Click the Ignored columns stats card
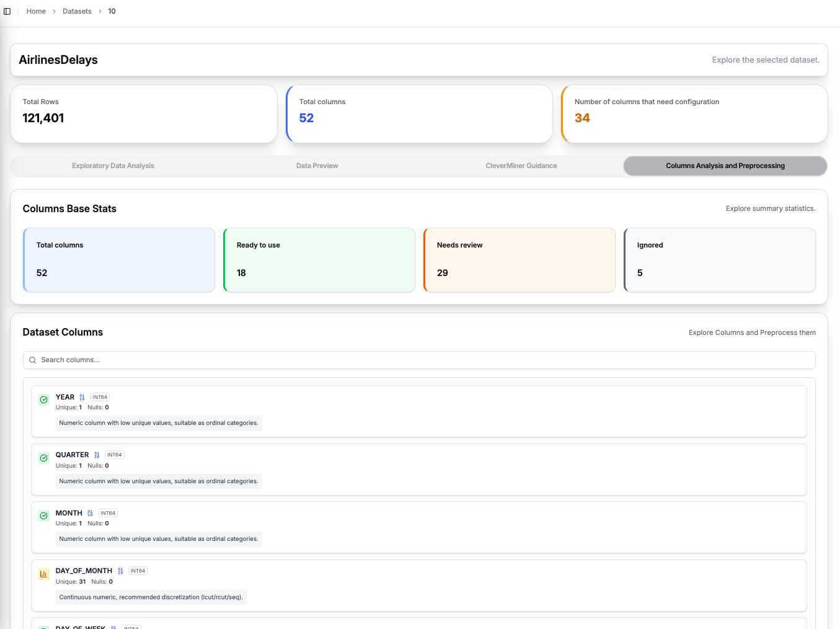Screen dimensions: 840x629 720,260
